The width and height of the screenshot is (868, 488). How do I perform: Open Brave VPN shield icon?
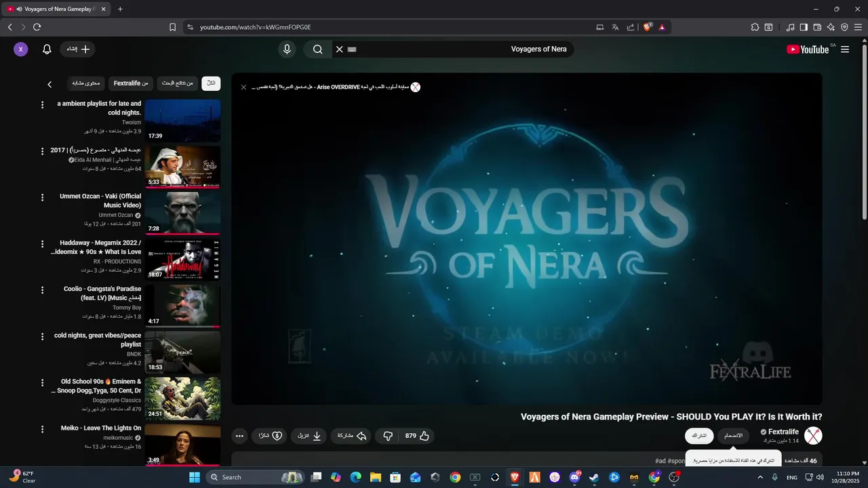[844, 27]
